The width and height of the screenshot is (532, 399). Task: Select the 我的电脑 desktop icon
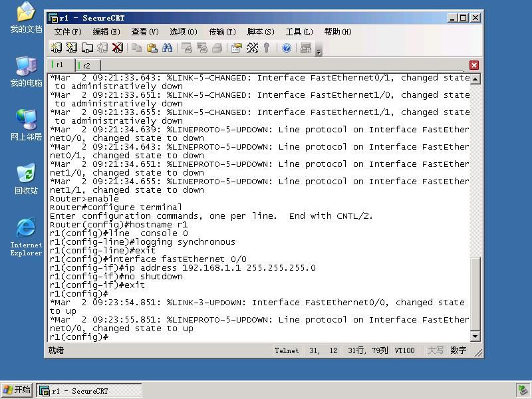pyautogui.click(x=26, y=72)
